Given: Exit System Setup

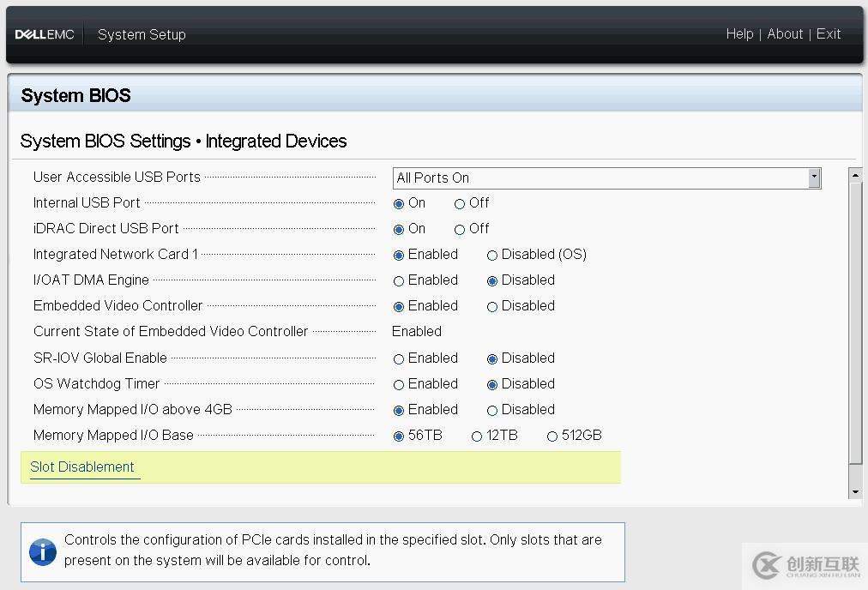Looking at the screenshot, I should pos(829,34).
